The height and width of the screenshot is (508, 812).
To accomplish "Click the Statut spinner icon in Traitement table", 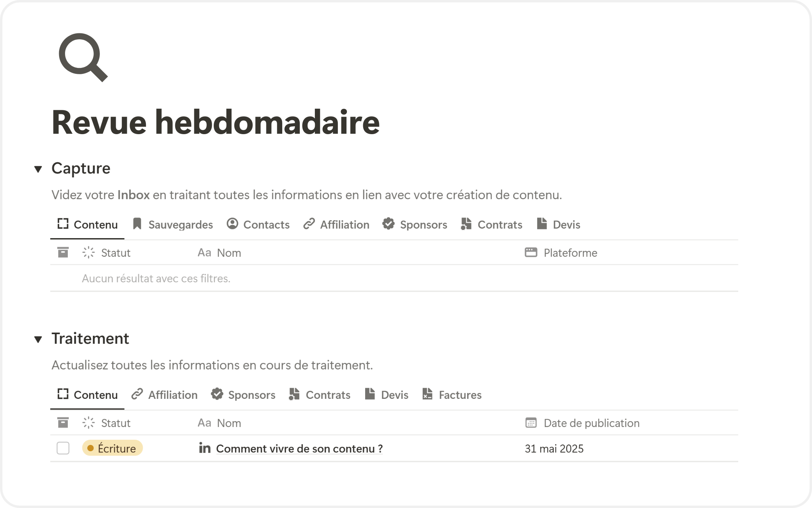I will coord(88,423).
